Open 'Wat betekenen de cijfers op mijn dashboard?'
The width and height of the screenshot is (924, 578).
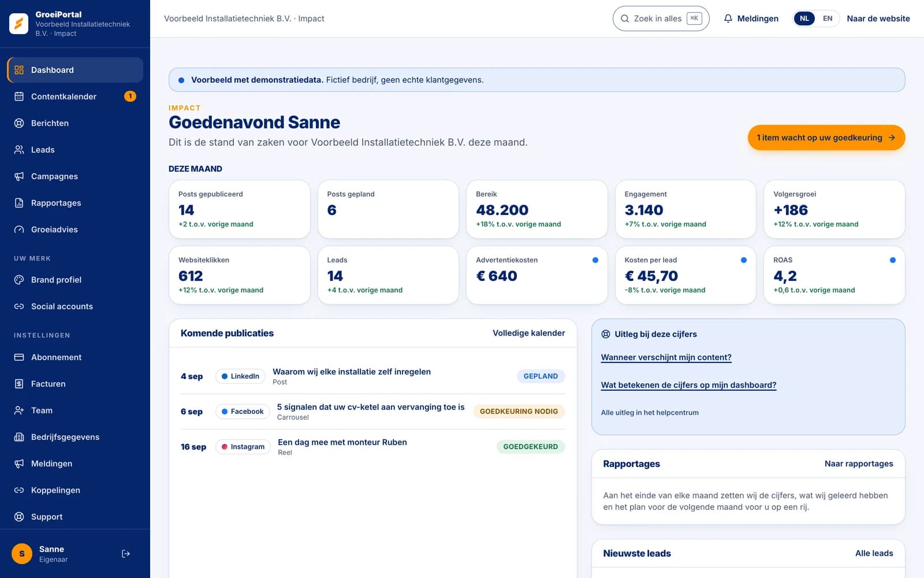[688, 385]
